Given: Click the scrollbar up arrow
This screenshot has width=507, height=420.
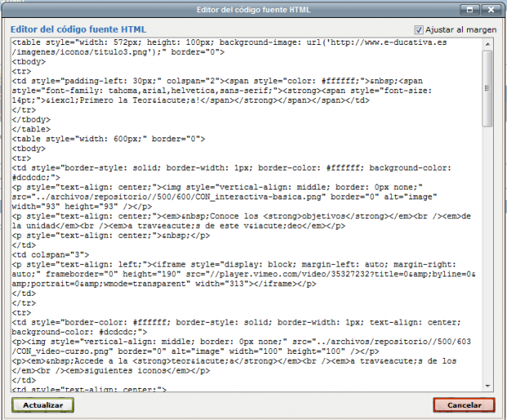Looking at the screenshot, I should click(487, 44).
